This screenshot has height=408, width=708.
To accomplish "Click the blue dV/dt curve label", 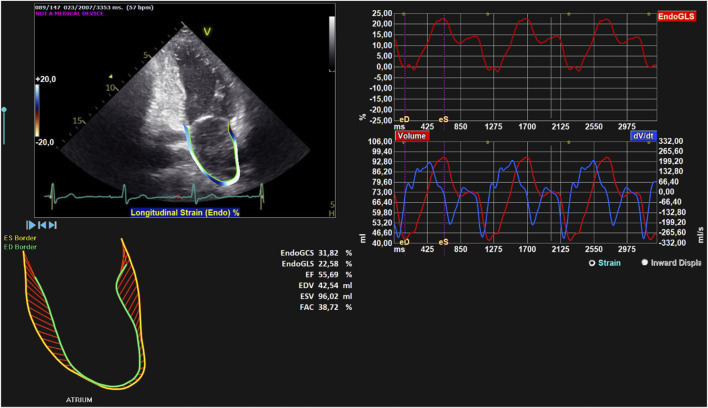I will pyautogui.click(x=643, y=136).
